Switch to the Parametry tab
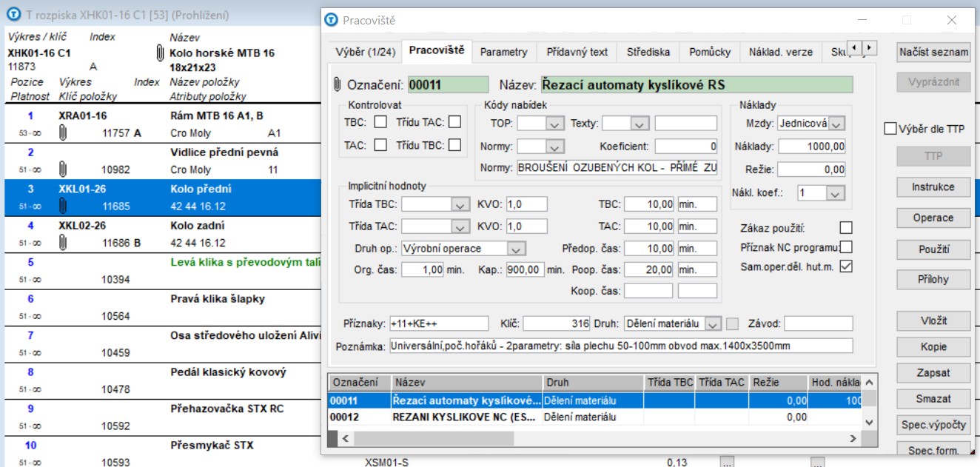 (503, 52)
